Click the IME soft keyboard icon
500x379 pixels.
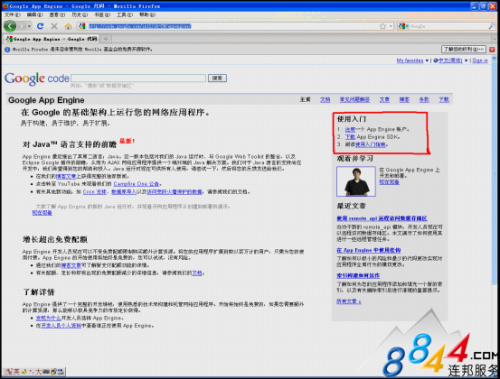46,371
